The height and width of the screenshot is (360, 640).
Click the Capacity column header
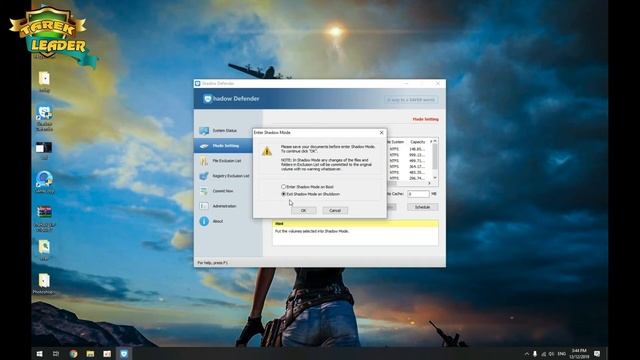(418, 142)
